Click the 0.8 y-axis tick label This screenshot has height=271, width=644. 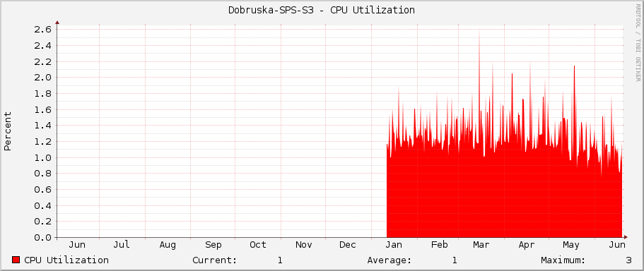tap(42, 174)
